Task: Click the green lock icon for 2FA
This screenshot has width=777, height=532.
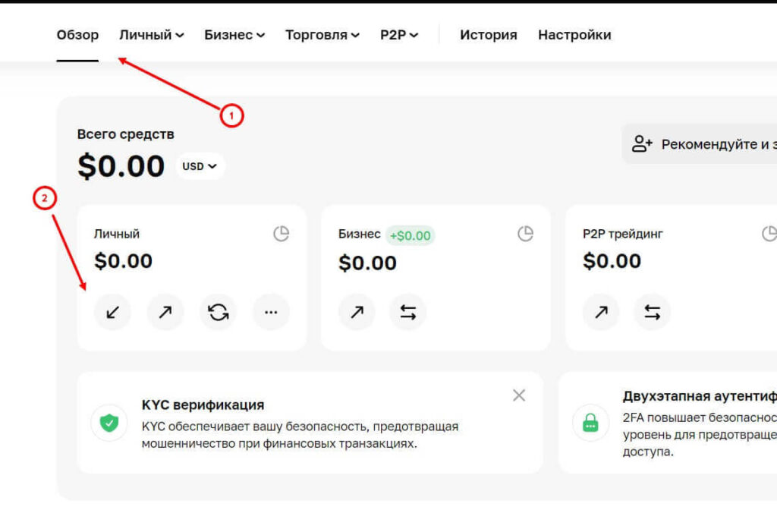Action: click(590, 423)
